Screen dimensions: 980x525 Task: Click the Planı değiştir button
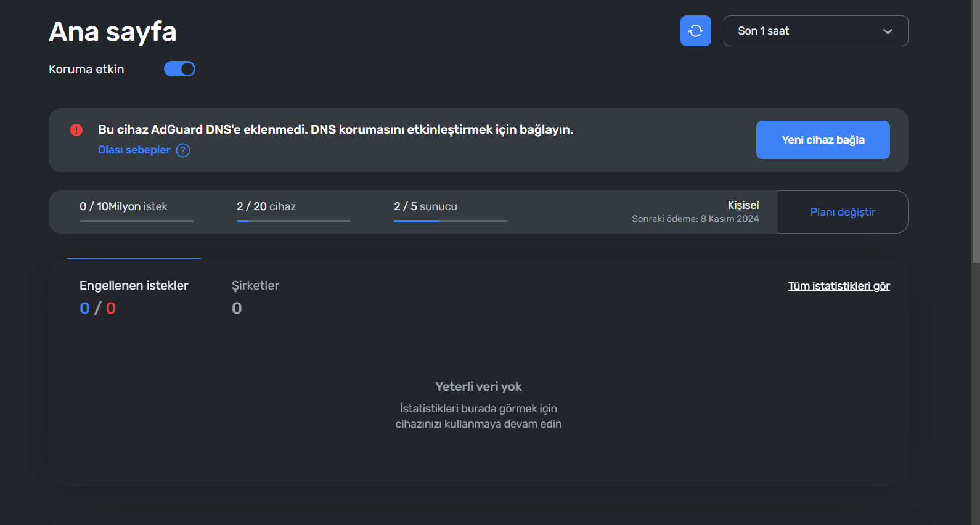(x=843, y=212)
